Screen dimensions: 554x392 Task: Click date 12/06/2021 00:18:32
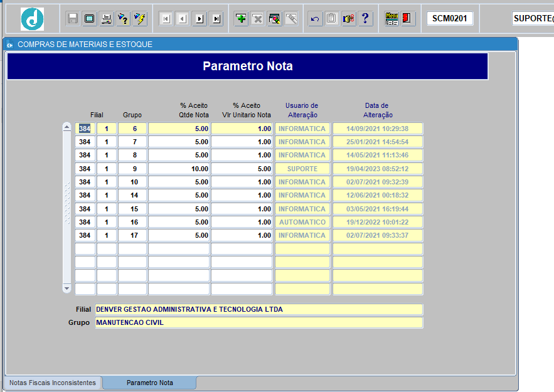[x=378, y=195]
